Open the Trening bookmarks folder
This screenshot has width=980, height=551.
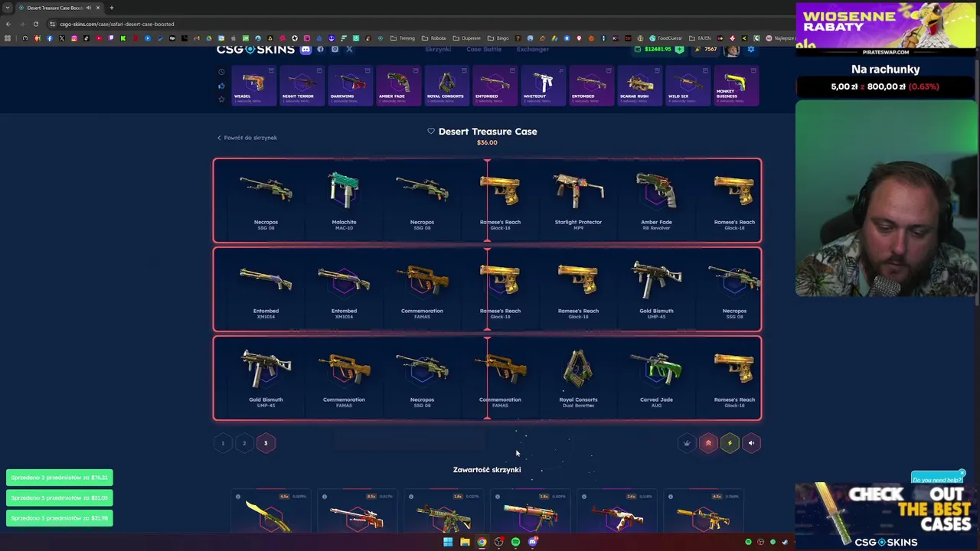[403, 38]
